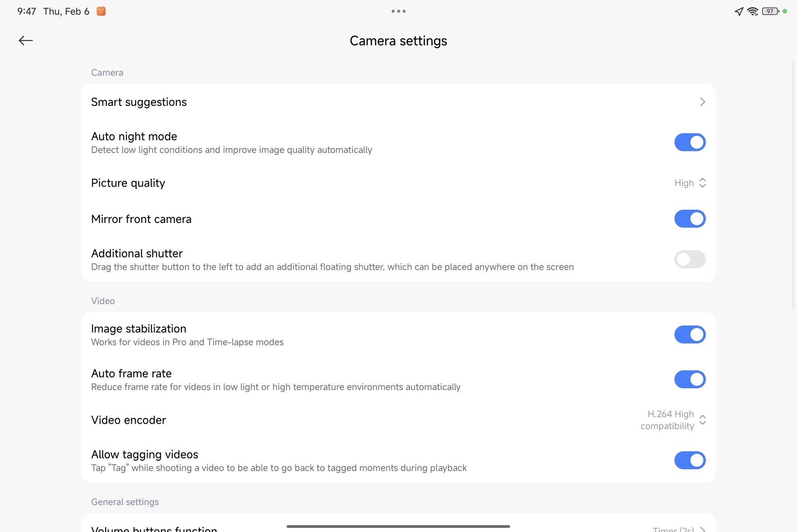Turn off Allow tagging videos switch
797x532 pixels.
coord(690,460)
